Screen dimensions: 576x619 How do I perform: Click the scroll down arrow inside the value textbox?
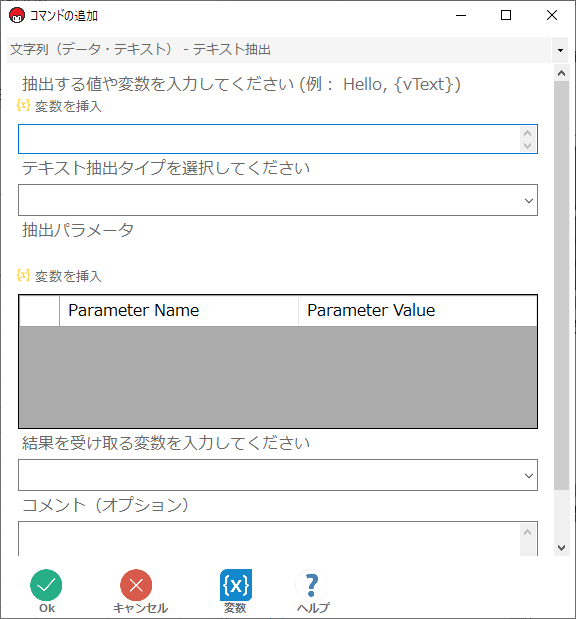(x=527, y=145)
